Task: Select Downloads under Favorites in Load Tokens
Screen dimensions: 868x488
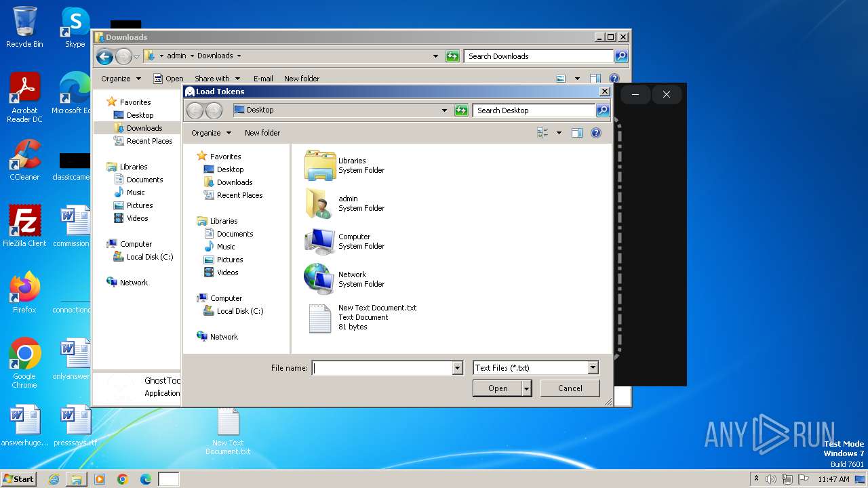Action: point(235,182)
